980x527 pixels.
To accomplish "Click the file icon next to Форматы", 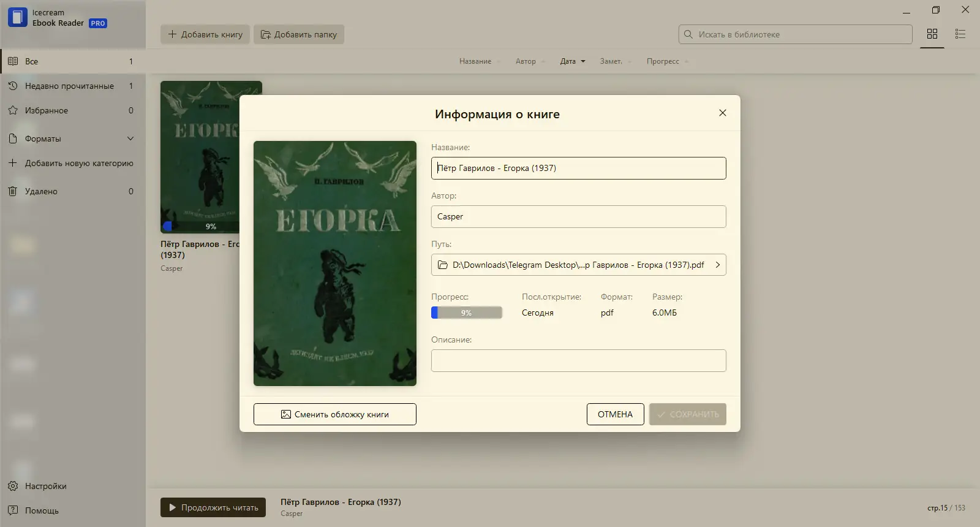I will point(13,138).
